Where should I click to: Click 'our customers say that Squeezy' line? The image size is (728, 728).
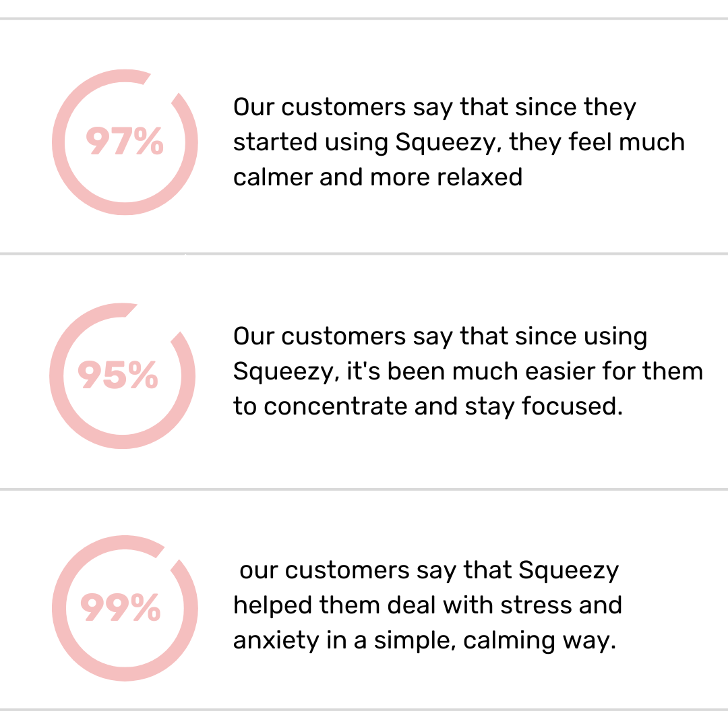(x=429, y=570)
